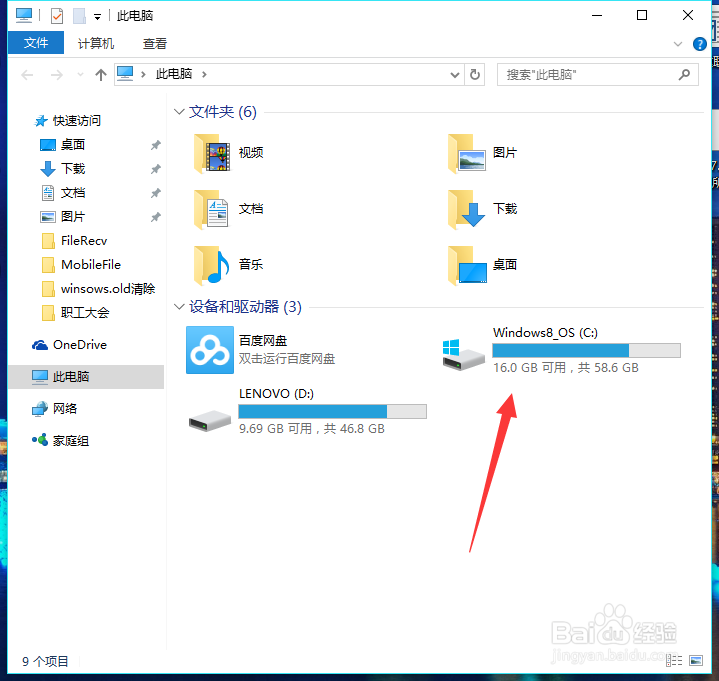
Task: Click the Forward navigation arrow
Action: coord(57,74)
